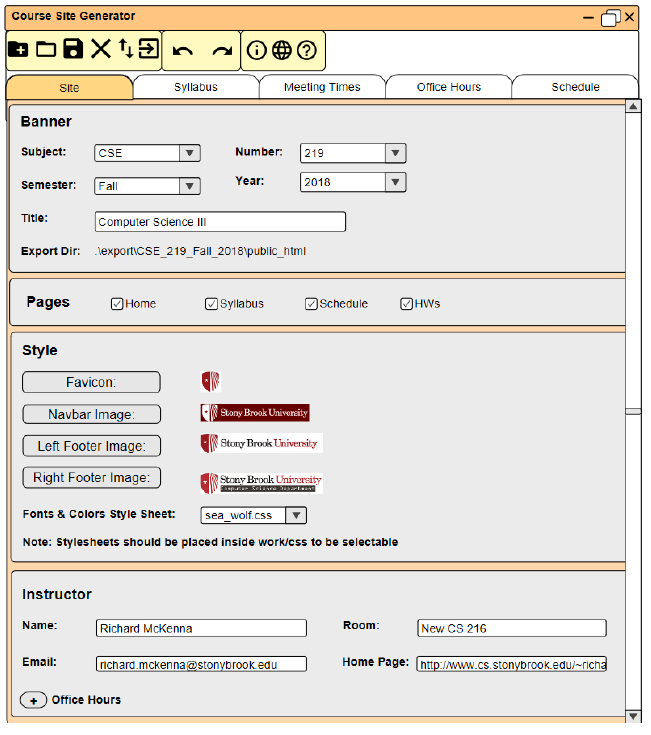
Task: Switch to the Syllabus tab
Action: click(x=196, y=87)
